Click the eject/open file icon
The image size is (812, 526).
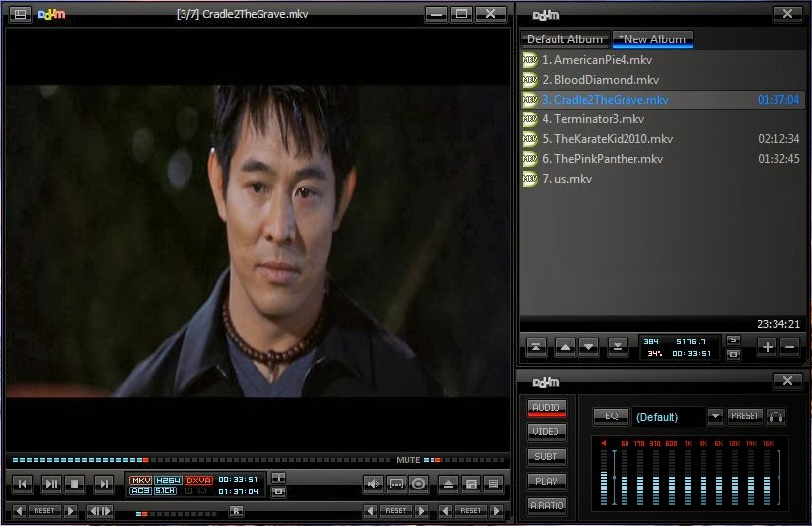coord(449,484)
